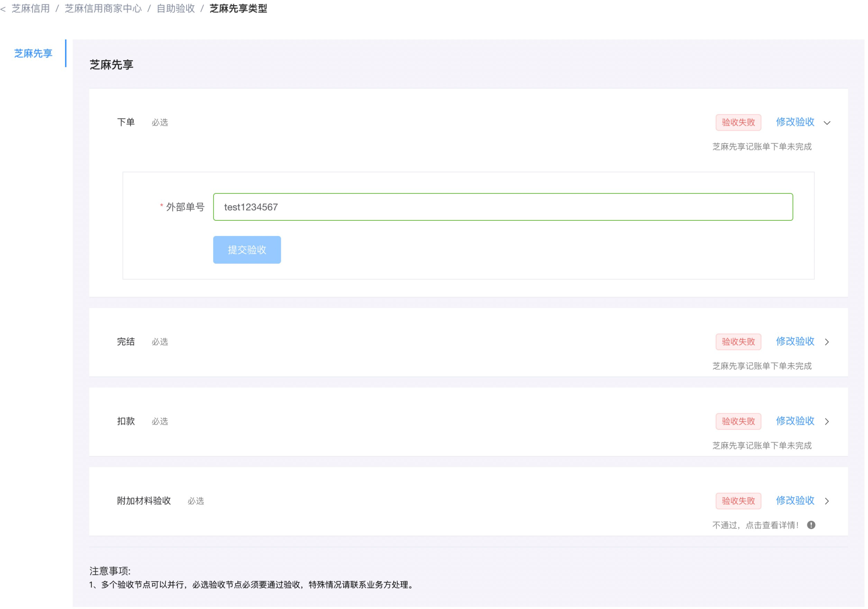Navigate to 自助验收 breadcrumb
The height and width of the screenshot is (609, 868).
176,9
